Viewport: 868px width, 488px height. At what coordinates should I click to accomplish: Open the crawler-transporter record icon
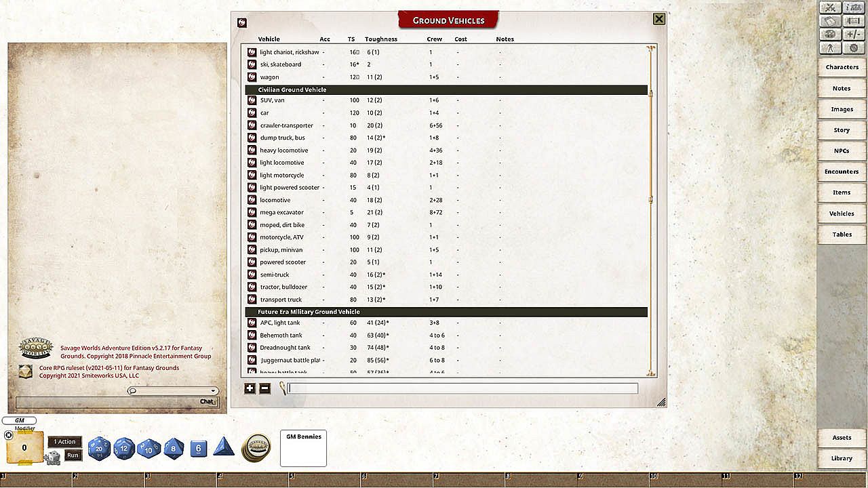252,125
